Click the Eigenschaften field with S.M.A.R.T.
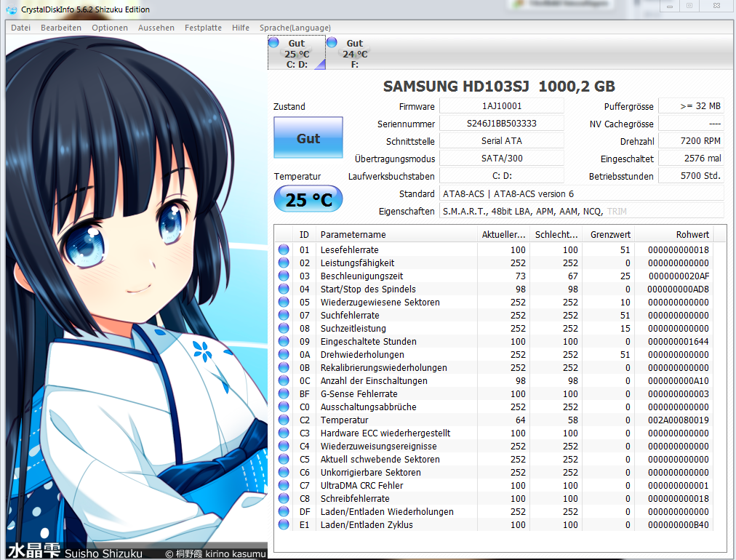 tap(582, 211)
